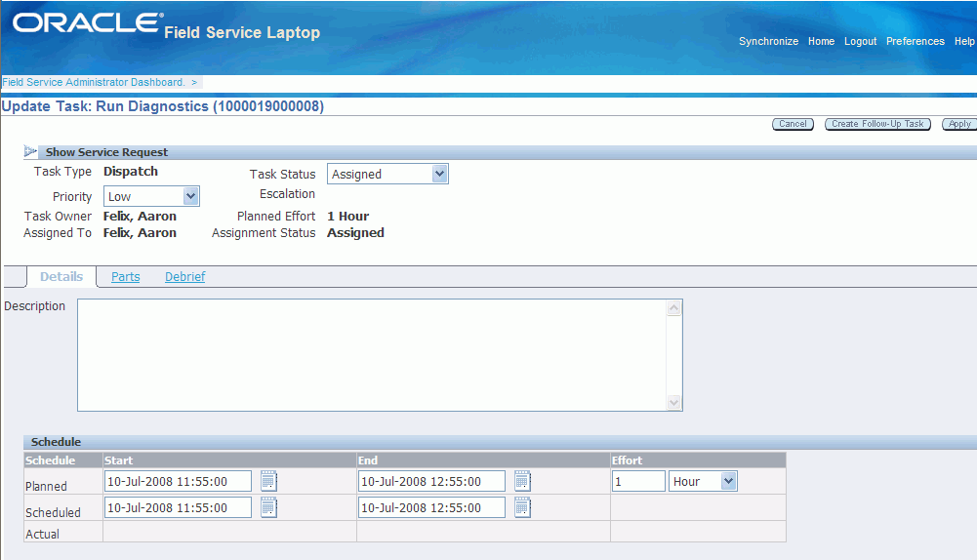Click Create Follow-Up Task button
Image resolution: width=977 pixels, height=560 pixels.
coord(877,124)
